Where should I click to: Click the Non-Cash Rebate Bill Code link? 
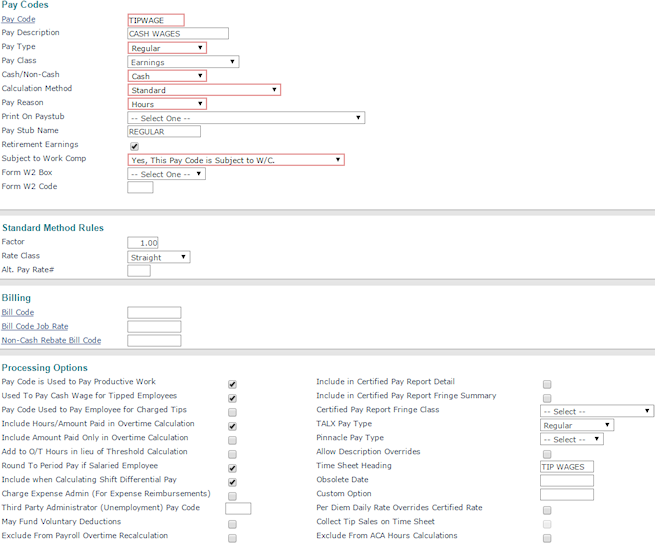point(51,341)
